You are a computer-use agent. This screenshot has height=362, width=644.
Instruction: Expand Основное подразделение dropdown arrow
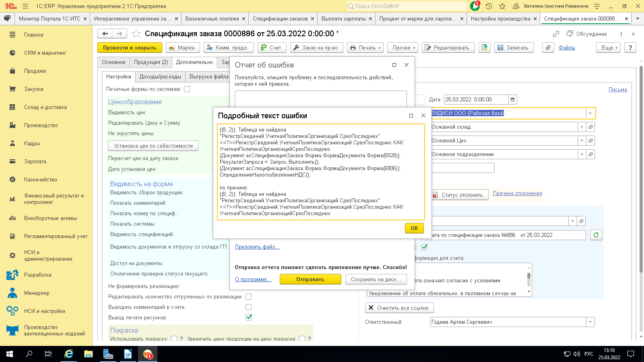[x=582, y=154]
